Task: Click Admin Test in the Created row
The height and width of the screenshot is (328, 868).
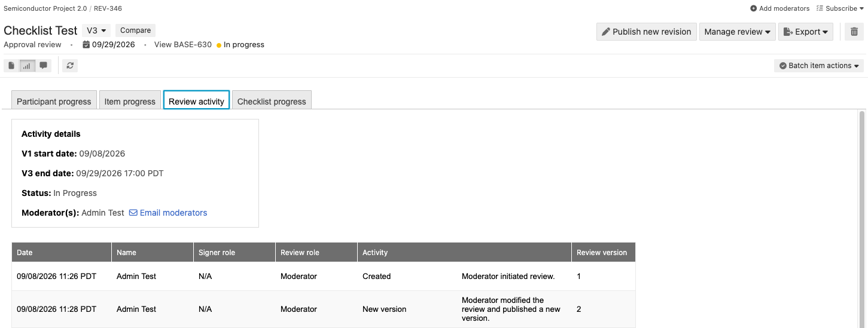Action: pos(136,276)
